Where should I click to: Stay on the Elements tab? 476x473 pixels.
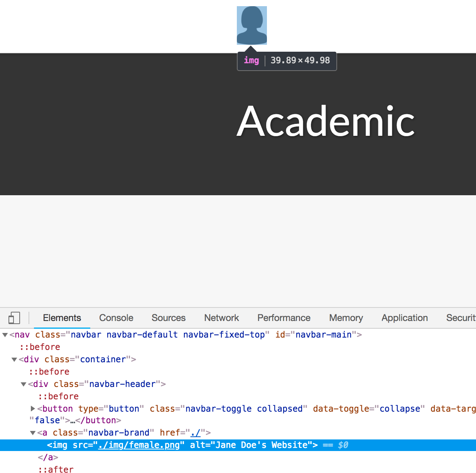pos(62,318)
